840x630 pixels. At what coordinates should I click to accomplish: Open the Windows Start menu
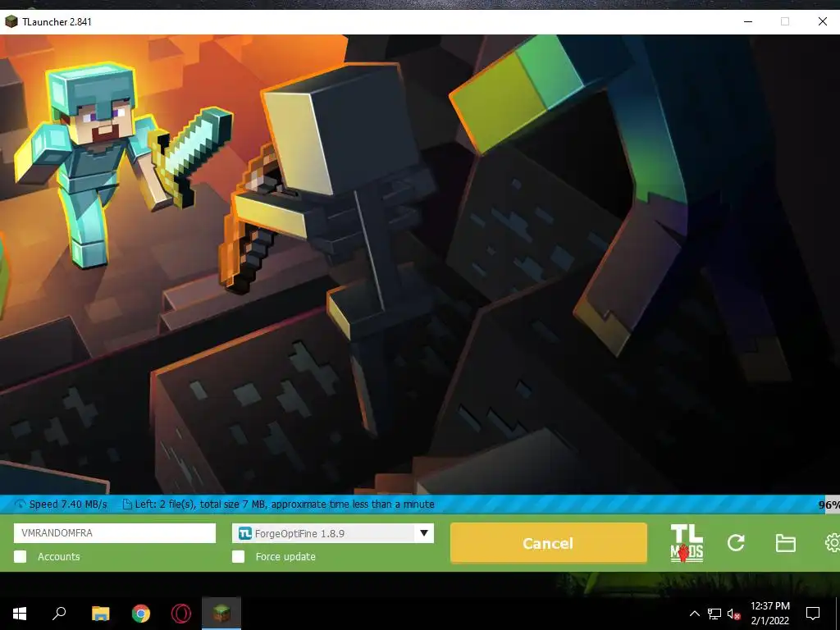tap(20, 614)
